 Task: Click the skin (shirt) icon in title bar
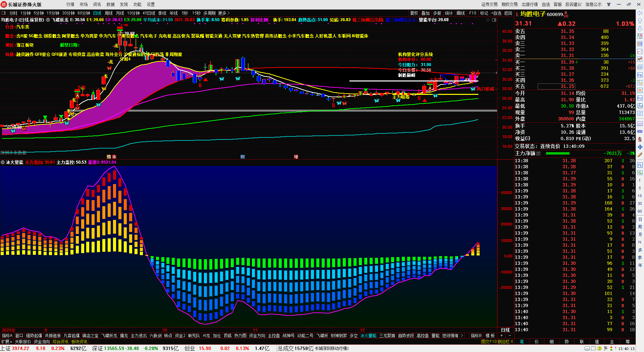[608, 4]
